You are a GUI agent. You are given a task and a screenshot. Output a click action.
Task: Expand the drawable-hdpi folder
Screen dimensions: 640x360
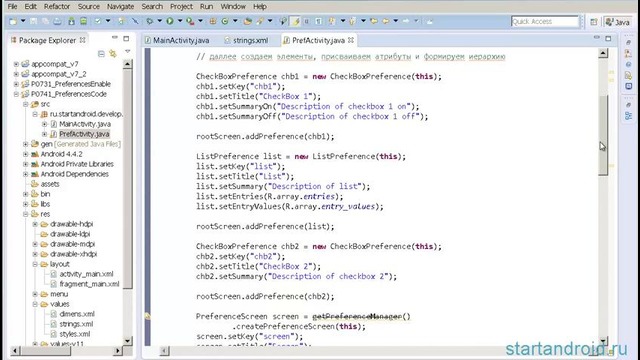tap(35, 224)
